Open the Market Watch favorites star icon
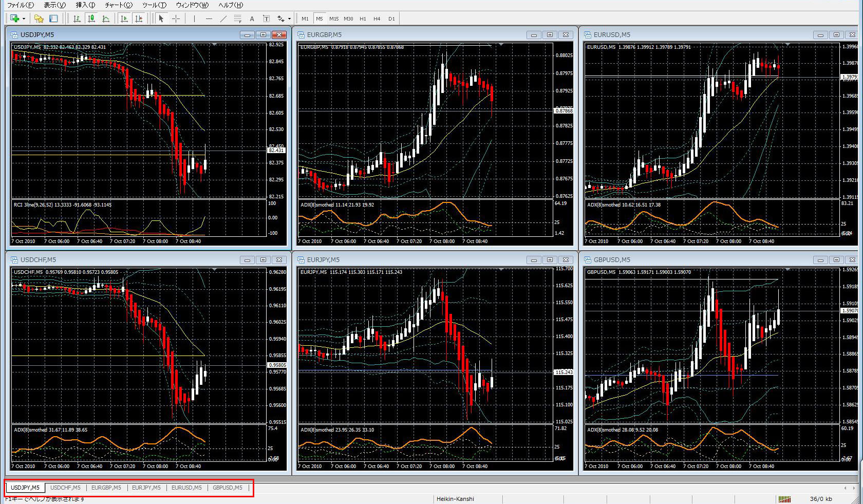Image resolution: width=863 pixels, height=504 pixels. pos(39,18)
